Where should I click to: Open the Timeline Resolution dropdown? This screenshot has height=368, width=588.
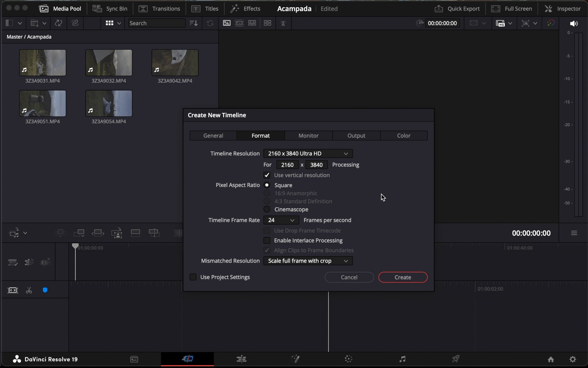[x=308, y=154]
